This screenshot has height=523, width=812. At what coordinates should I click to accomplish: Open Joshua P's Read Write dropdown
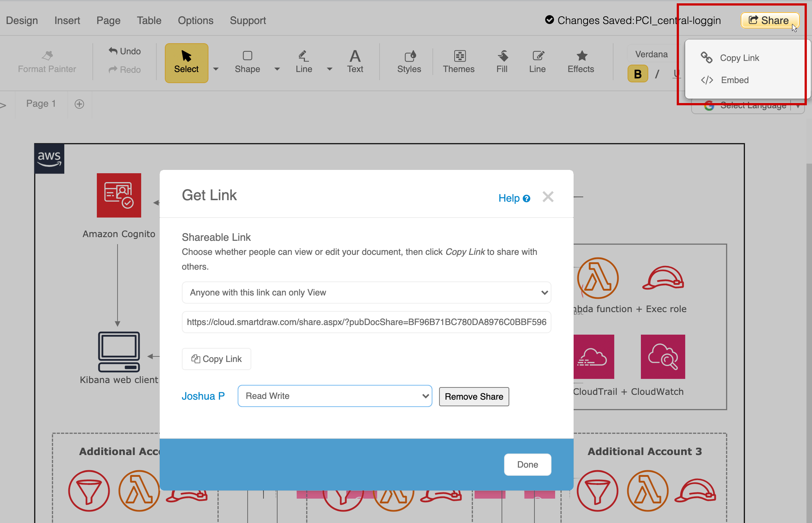[x=334, y=396]
